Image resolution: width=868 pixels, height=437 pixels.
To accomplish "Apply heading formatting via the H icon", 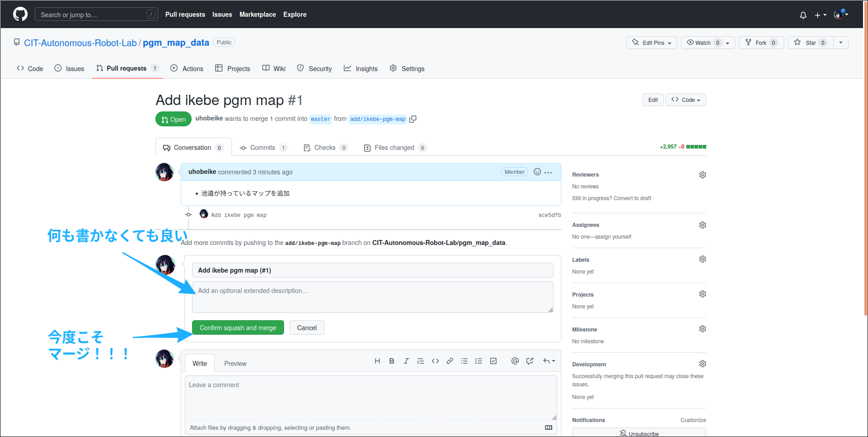I will [x=377, y=361].
